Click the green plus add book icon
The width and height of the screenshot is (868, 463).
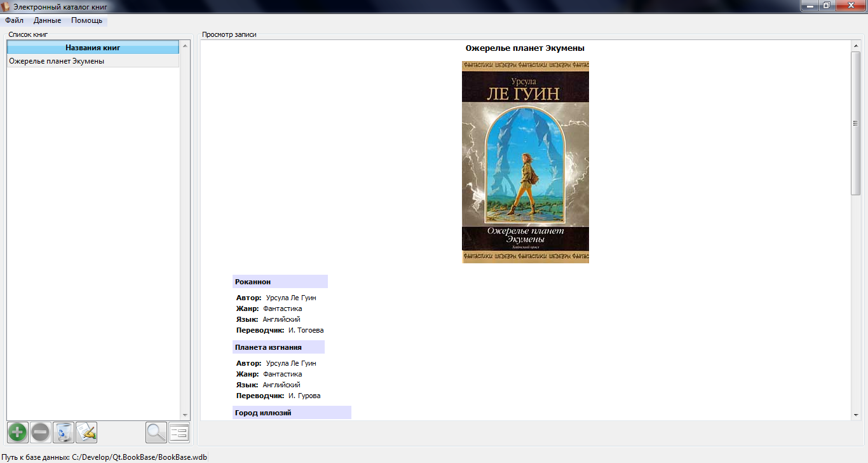pos(18,432)
